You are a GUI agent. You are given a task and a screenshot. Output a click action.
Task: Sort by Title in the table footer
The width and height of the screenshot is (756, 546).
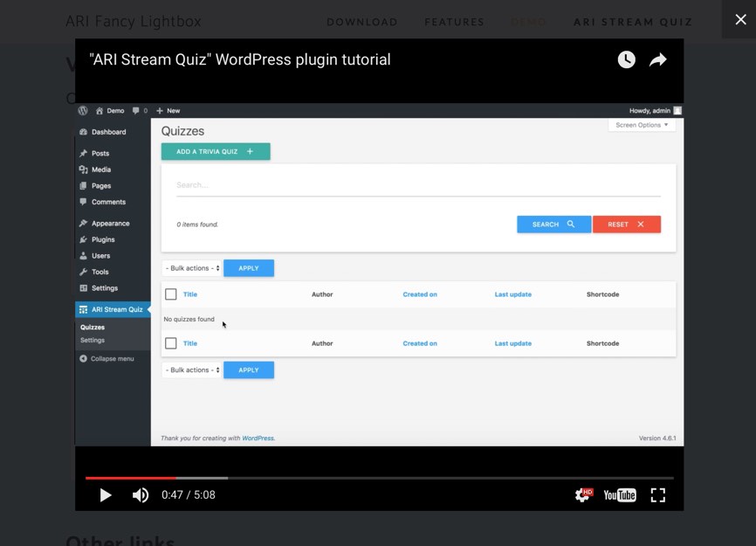(x=190, y=343)
